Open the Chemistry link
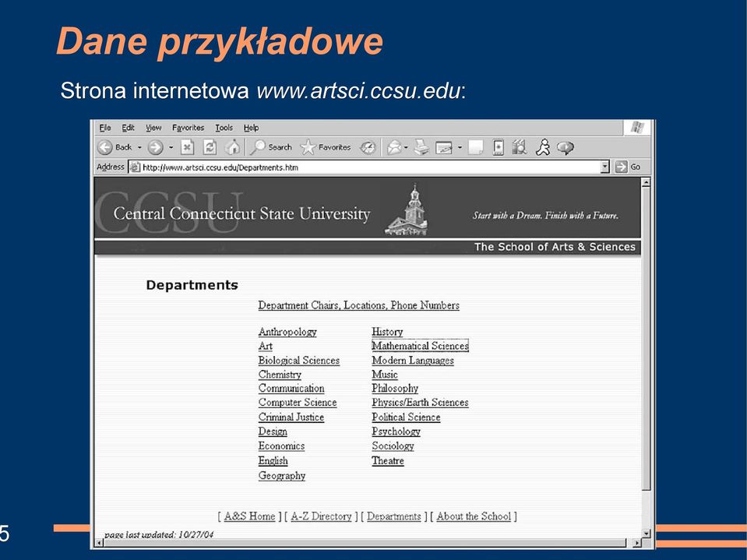Screen dimensions: 747x560 click(x=280, y=375)
